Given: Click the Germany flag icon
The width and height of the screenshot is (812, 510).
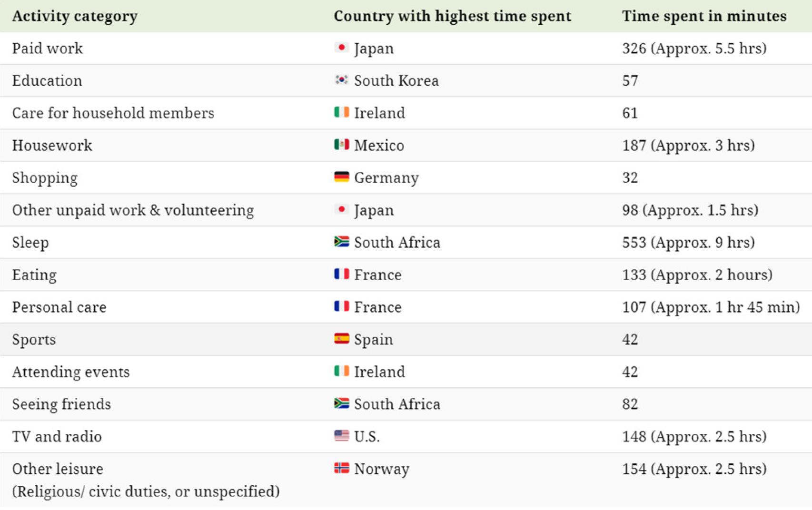Looking at the screenshot, I should pos(341,177).
